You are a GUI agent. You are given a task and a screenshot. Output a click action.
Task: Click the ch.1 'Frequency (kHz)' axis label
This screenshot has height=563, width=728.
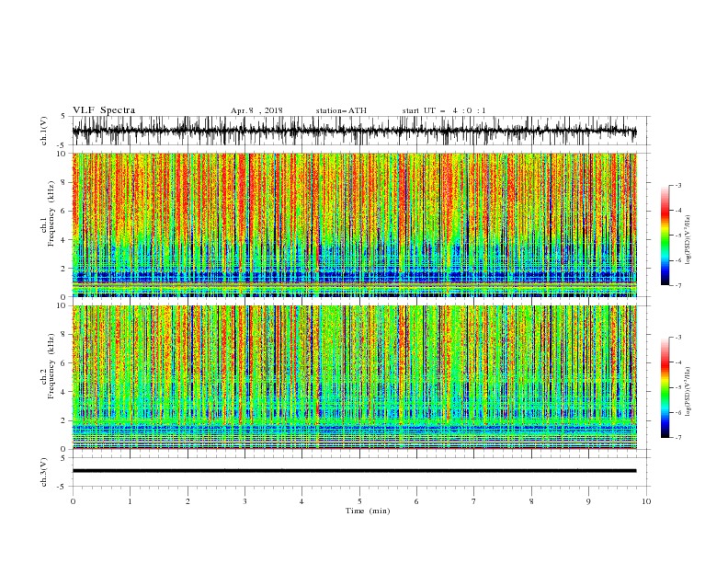coord(51,214)
